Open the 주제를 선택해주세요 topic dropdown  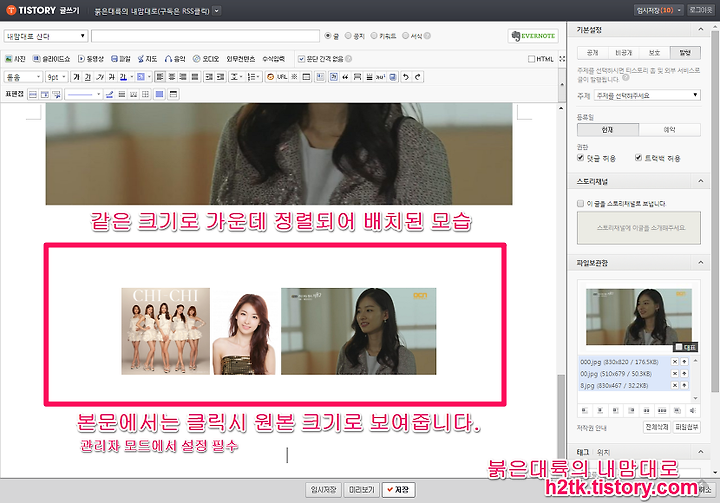click(x=647, y=95)
